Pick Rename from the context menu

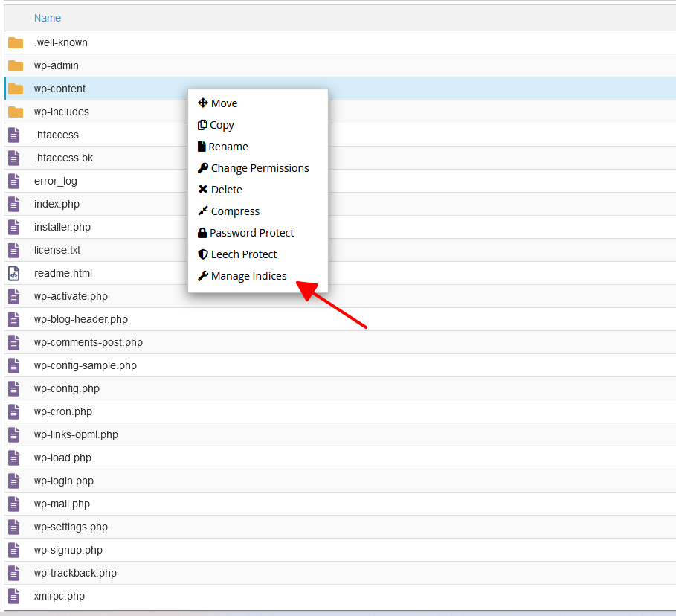(x=228, y=147)
